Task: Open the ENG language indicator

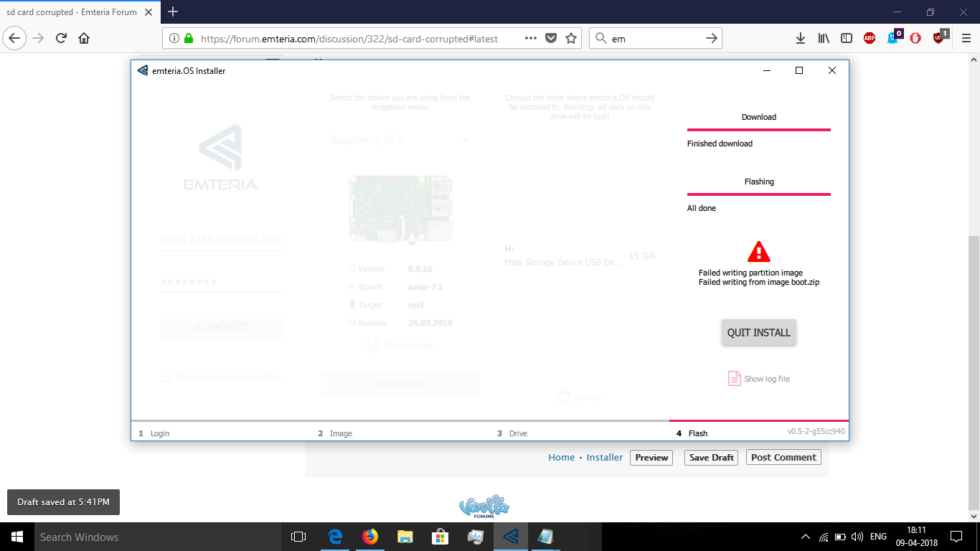Action: pyautogui.click(x=879, y=537)
